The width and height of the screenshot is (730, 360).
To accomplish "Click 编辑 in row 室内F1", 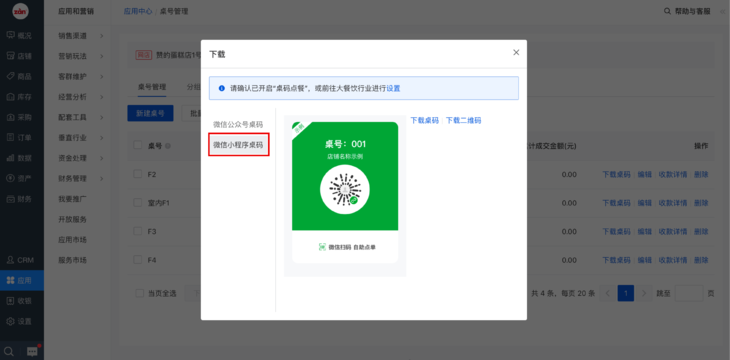I will (645, 203).
